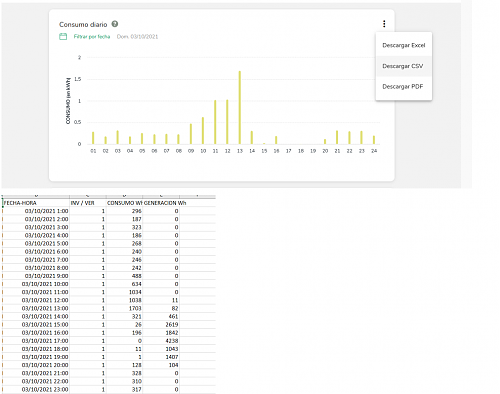Select the INV / VER header cell
This screenshot has height=394, width=500.
(x=88, y=203)
